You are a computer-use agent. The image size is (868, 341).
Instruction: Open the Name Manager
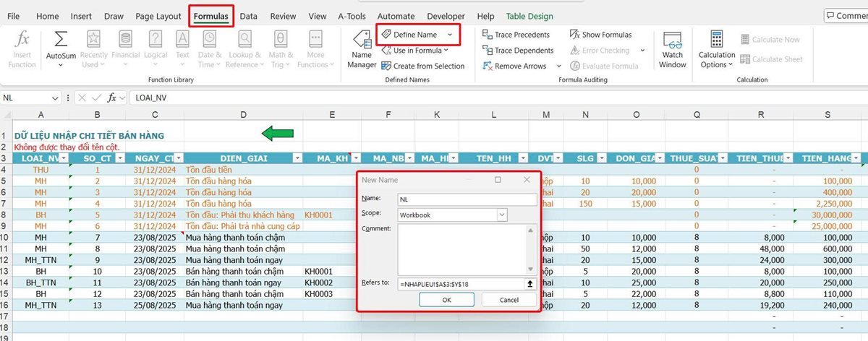tap(361, 49)
